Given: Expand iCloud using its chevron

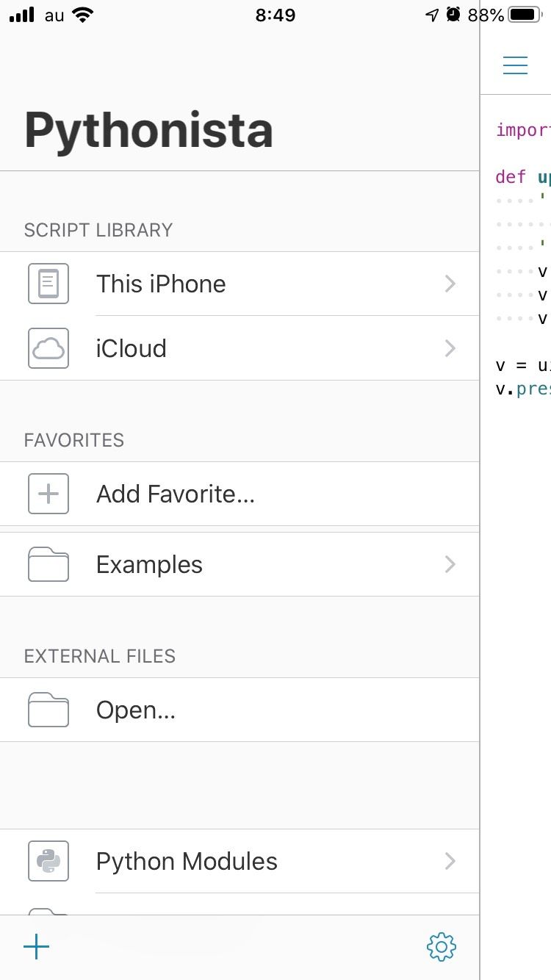Looking at the screenshot, I should click(450, 348).
